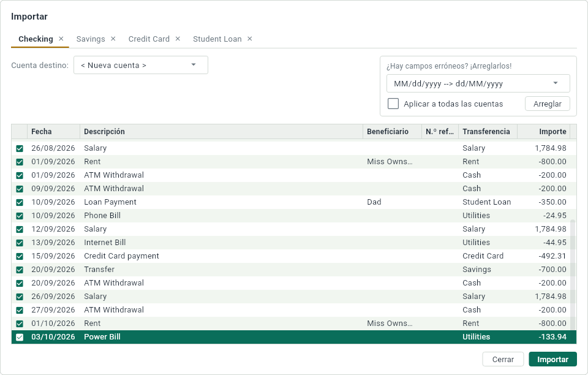Toggle checkbox for 10/09/2026 Loan Payment
The width and height of the screenshot is (588, 375).
[x=20, y=202]
